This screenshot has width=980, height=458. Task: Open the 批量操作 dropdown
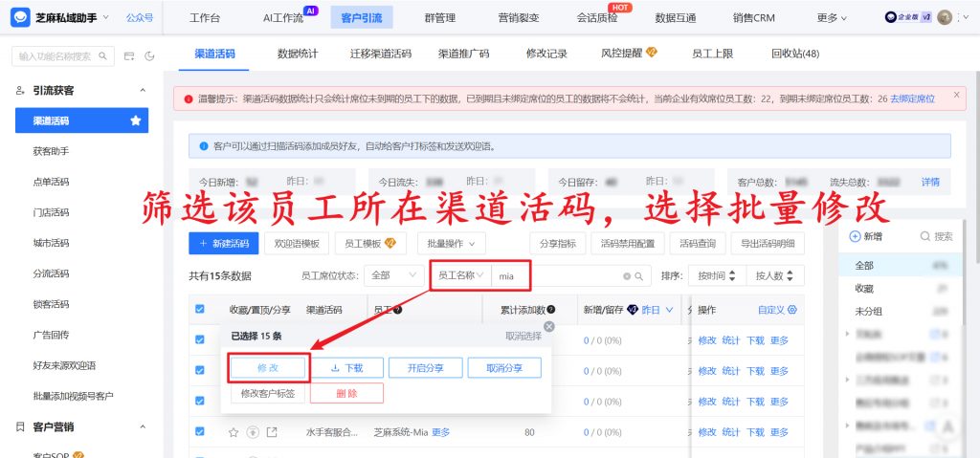coord(452,244)
